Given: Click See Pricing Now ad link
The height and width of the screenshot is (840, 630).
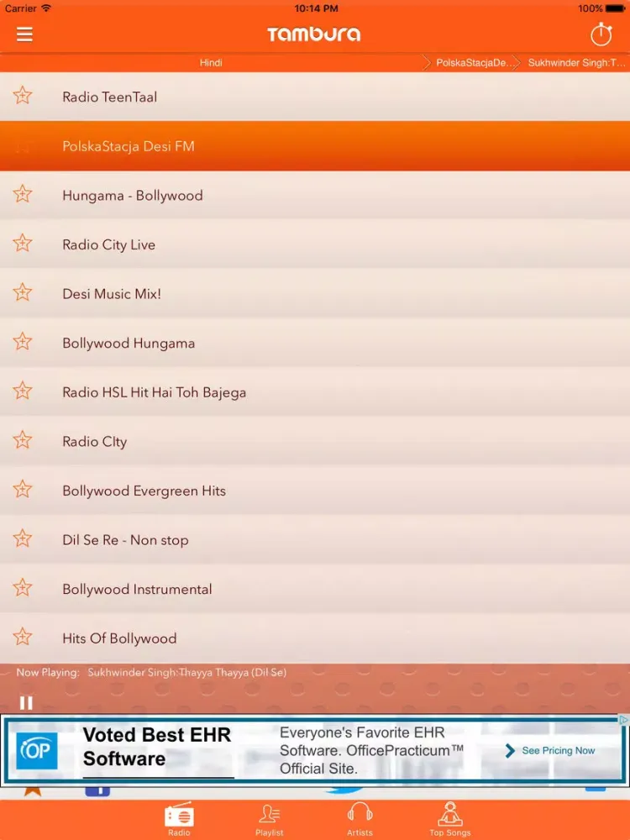Looking at the screenshot, I should pos(550,750).
